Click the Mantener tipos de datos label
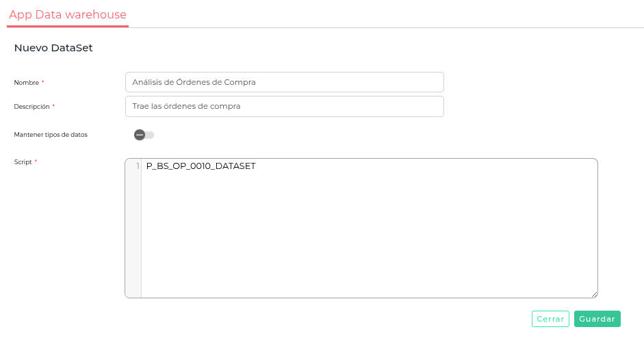This screenshot has width=644, height=338. pos(51,135)
